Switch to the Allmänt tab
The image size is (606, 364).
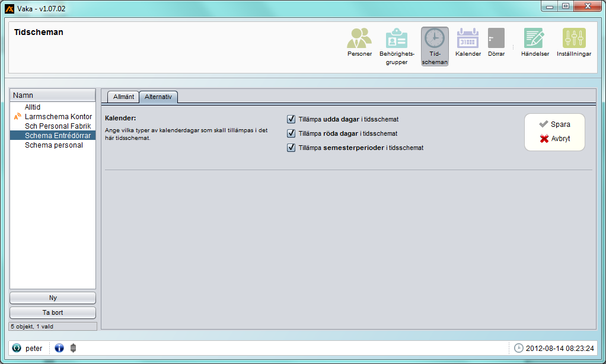(x=123, y=97)
